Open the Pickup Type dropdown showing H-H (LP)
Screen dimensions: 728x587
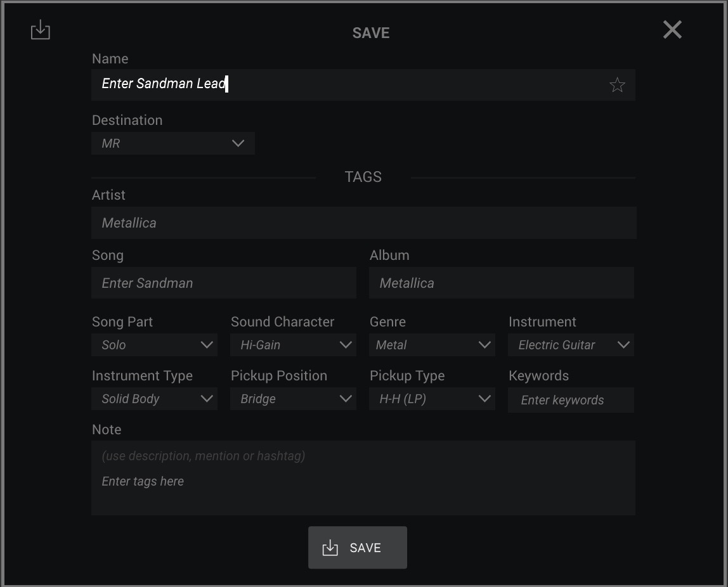point(432,399)
